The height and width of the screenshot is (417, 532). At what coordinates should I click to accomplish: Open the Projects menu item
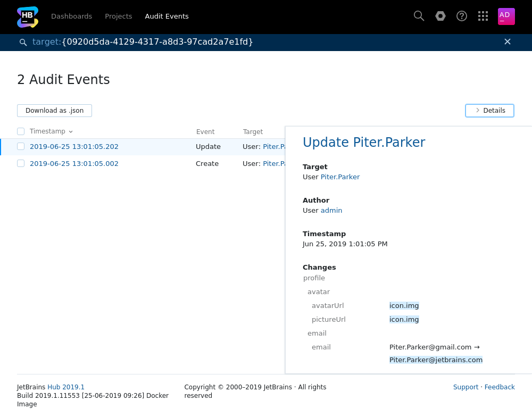click(118, 16)
